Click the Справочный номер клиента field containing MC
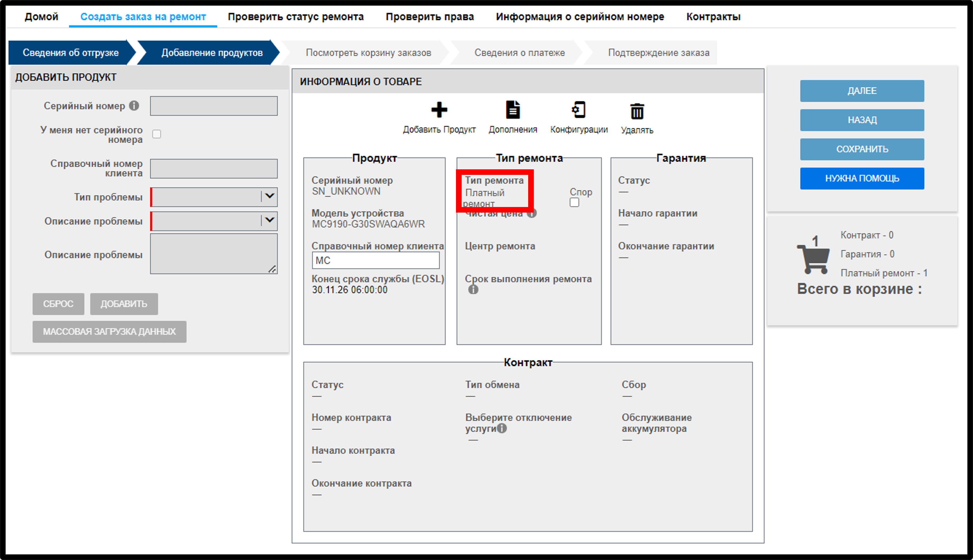This screenshot has height=560, width=973. 376,260
